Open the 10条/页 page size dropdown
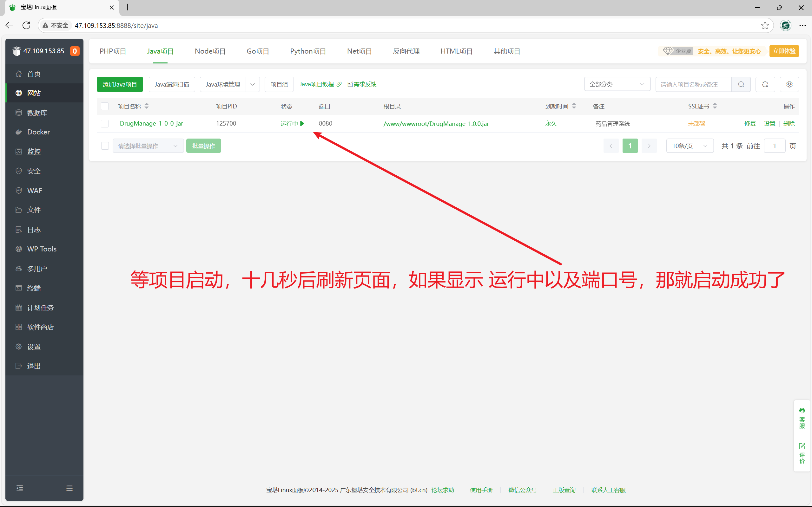Viewport: 812px width, 507px height. coord(690,146)
